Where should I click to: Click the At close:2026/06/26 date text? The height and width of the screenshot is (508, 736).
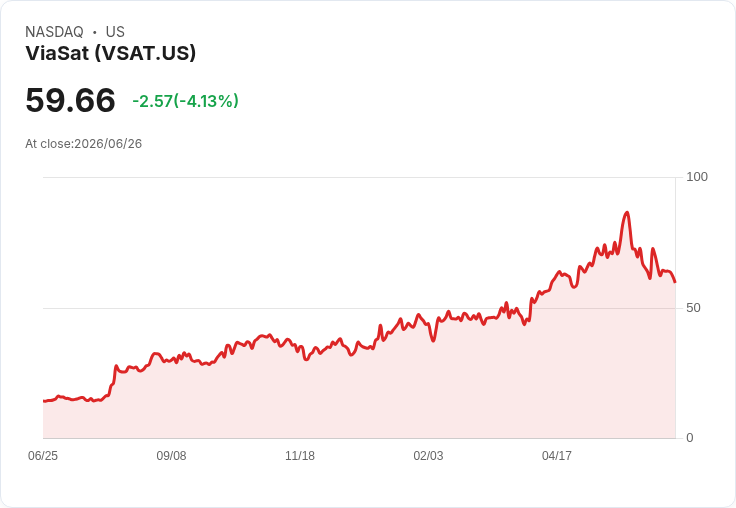(84, 144)
